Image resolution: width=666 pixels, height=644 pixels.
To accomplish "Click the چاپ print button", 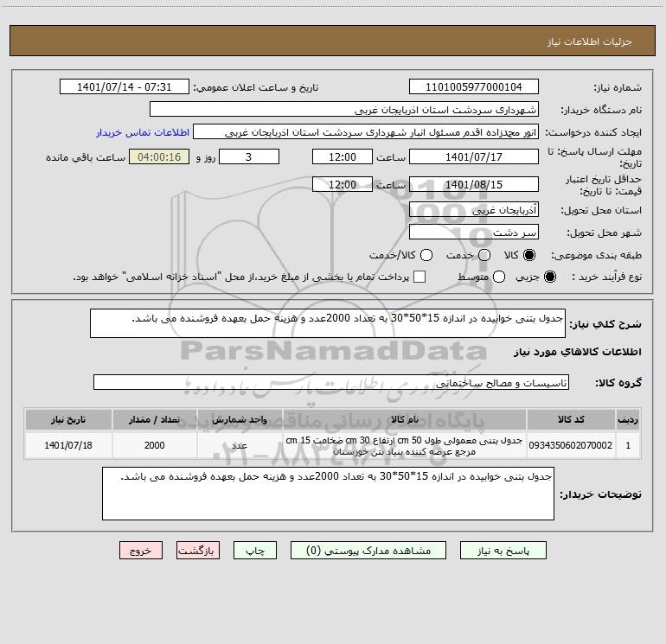I will pyautogui.click(x=255, y=551).
